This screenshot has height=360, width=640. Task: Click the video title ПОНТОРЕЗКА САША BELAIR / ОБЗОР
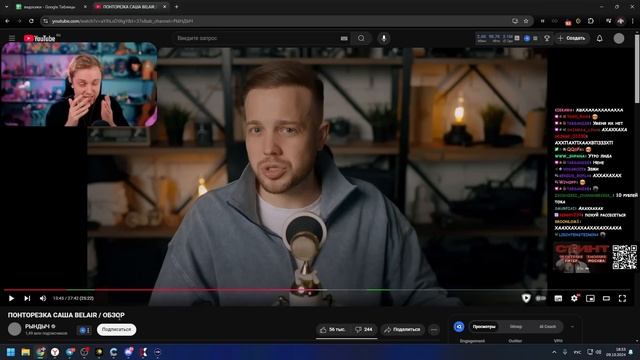click(x=66, y=315)
